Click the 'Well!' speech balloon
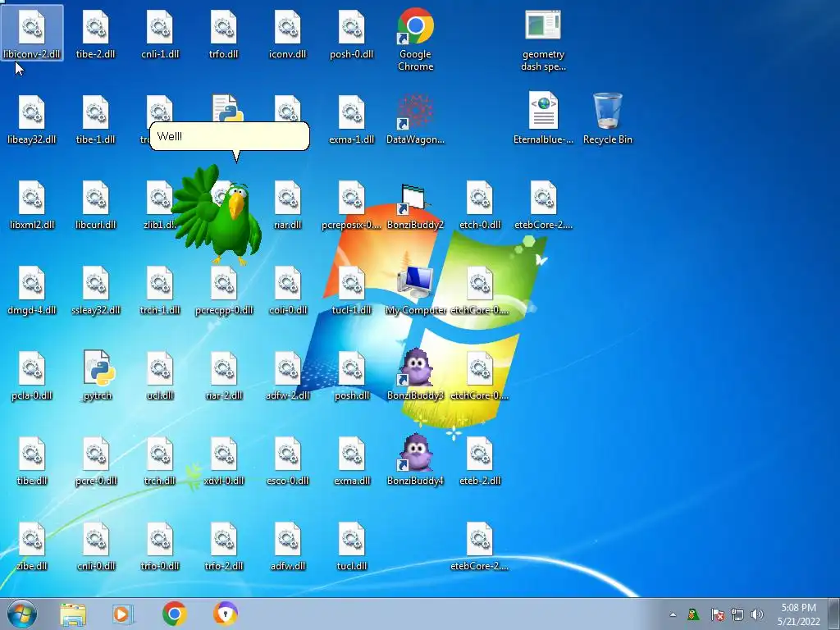Screen dimensions: 840x630 click(x=230, y=136)
